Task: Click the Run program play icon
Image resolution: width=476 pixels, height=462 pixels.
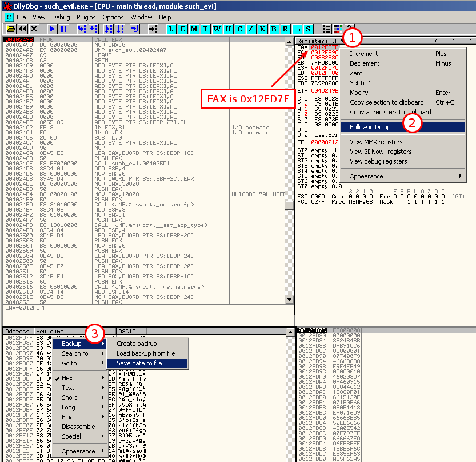Action: tap(52, 29)
